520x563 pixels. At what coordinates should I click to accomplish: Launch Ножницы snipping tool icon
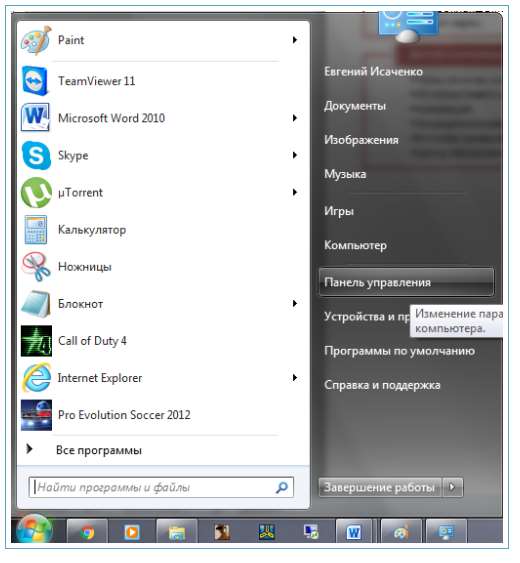point(36,267)
